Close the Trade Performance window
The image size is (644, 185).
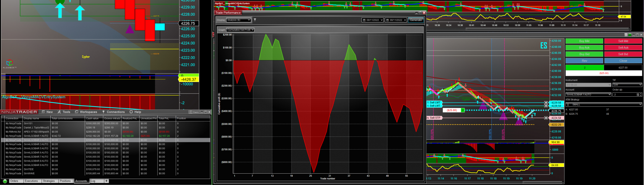(424, 13)
